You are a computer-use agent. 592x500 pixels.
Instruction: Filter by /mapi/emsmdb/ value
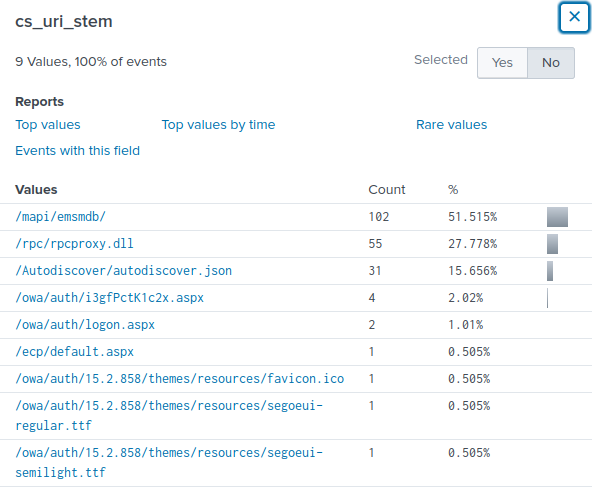(60, 217)
